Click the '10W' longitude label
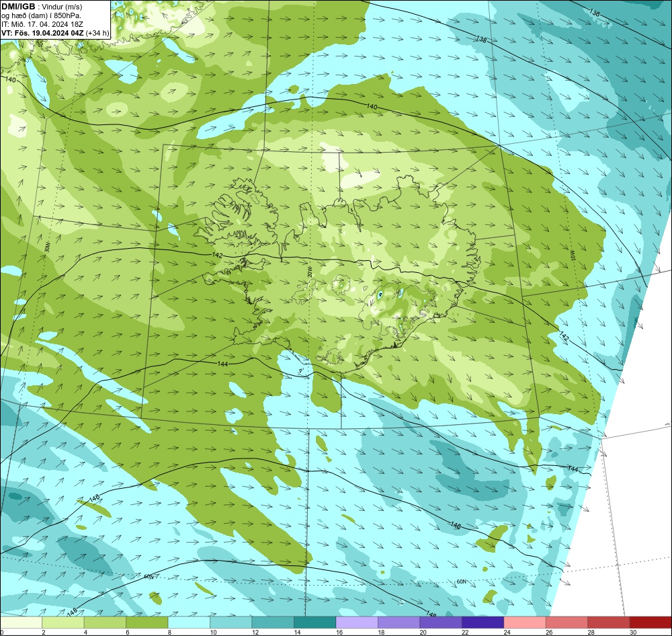The width and height of the screenshot is (672, 636). click(573, 255)
